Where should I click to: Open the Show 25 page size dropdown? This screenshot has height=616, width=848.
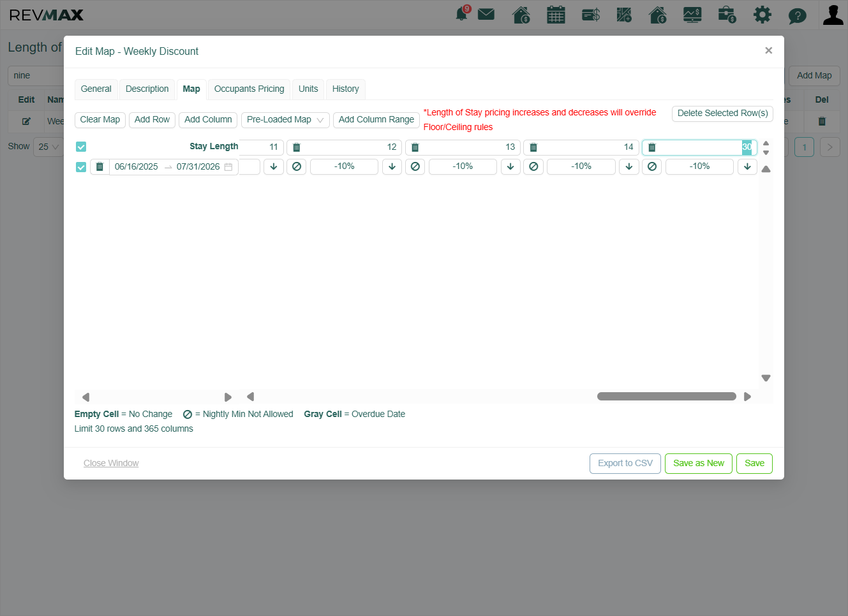(48, 147)
